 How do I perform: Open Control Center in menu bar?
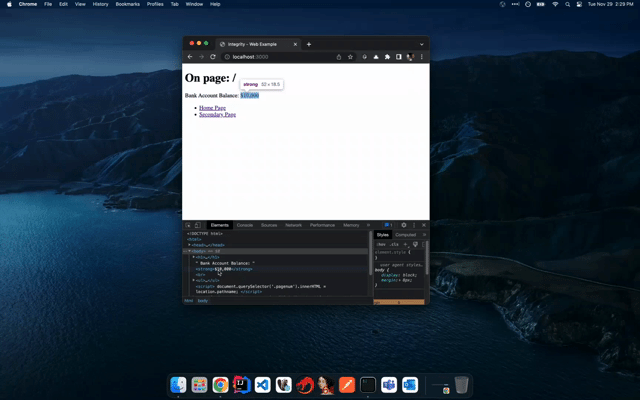579,4
